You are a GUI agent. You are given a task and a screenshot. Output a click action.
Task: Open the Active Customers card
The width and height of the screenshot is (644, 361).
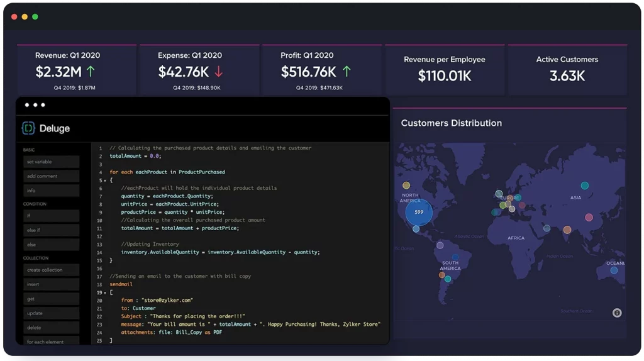(x=567, y=68)
